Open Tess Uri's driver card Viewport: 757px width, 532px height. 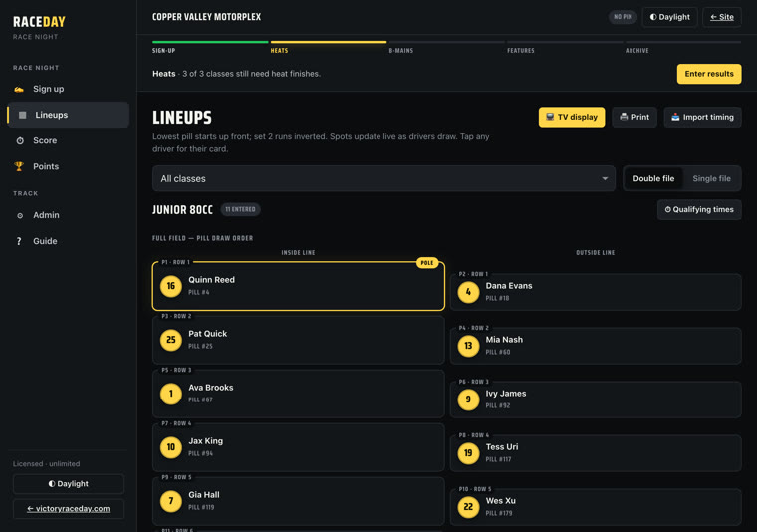596,453
